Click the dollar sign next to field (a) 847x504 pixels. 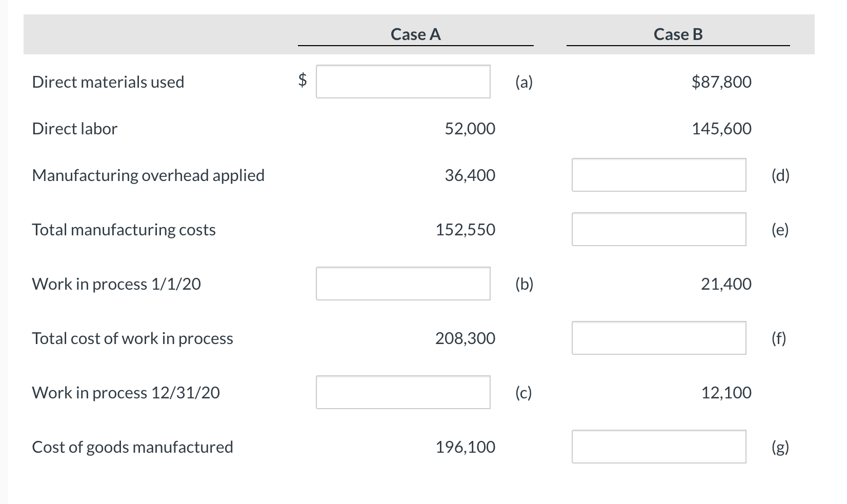pyautogui.click(x=301, y=81)
